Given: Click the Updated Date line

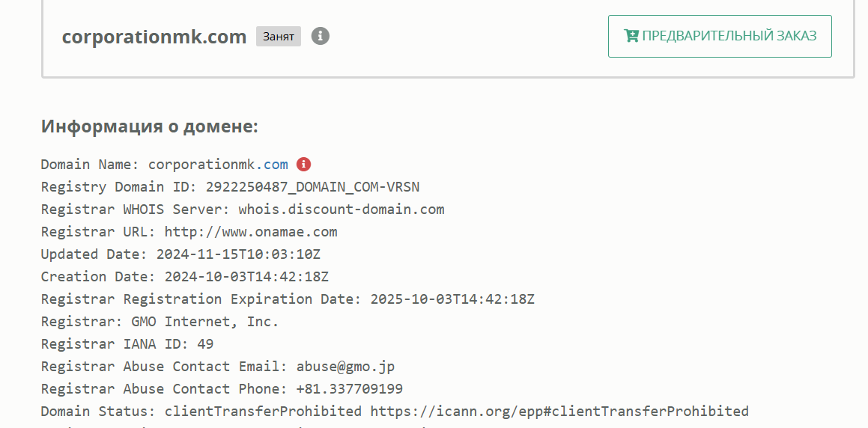Looking at the screenshot, I should click(180, 254).
